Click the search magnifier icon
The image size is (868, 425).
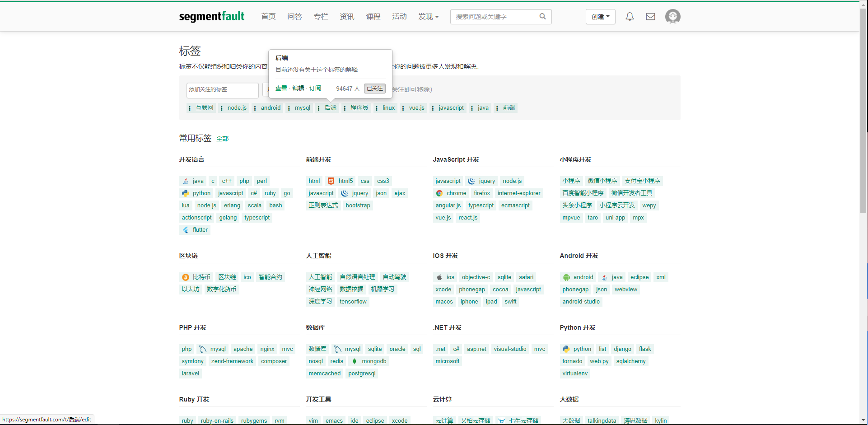pos(542,17)
